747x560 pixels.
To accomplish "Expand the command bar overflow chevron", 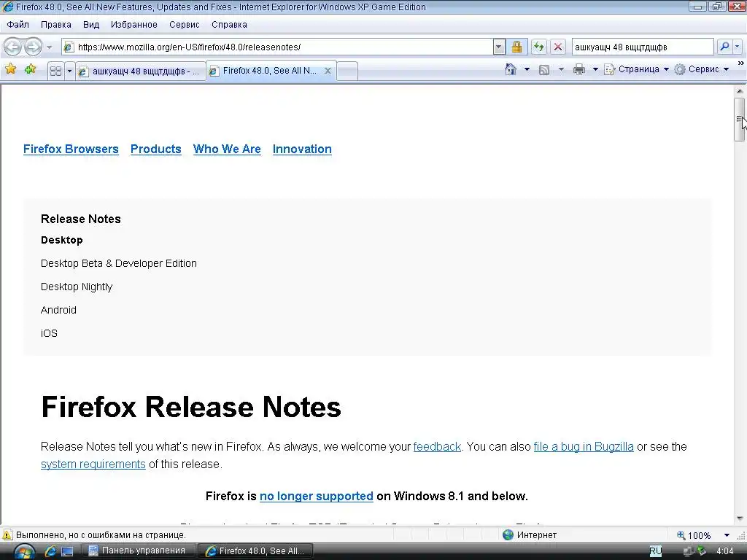I will [x=741, y=63].
